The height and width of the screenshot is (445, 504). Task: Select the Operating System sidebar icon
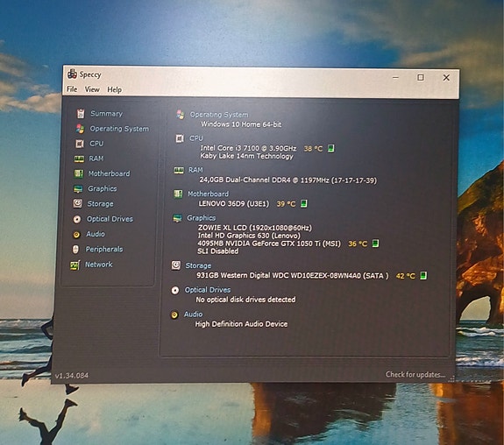coord(80,129)
